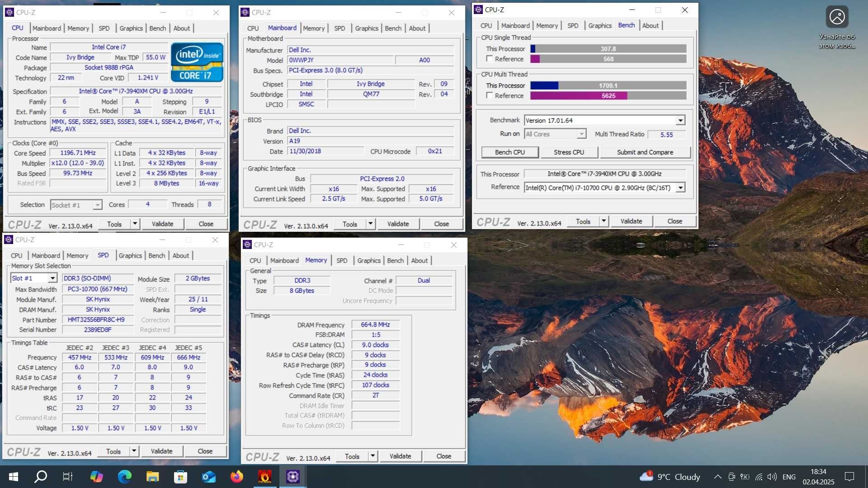Open Microsoft Edge from the taskbar
This screenshot has width=868, height=488.
click(x=124, y=477)
